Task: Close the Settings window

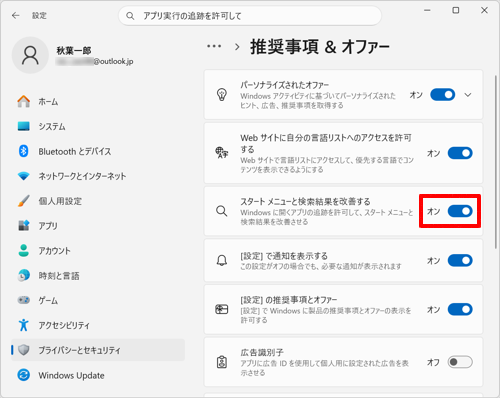Action: click(x=484, y=11)
